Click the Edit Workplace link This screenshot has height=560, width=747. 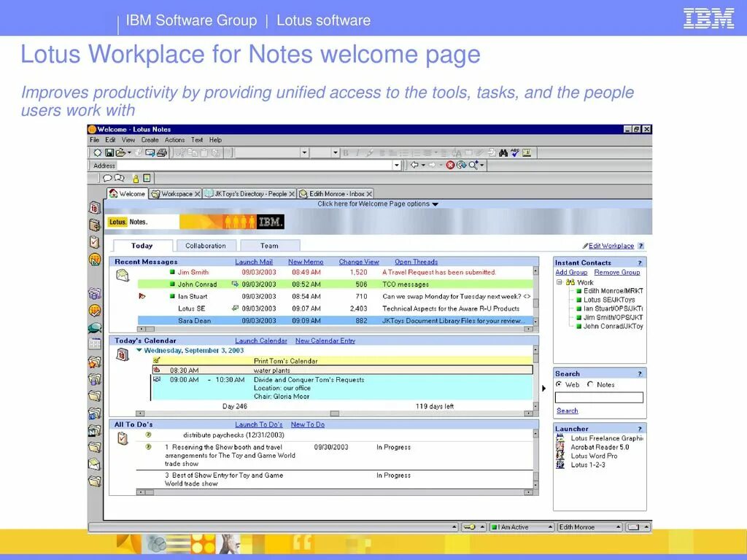pos(611,246)
